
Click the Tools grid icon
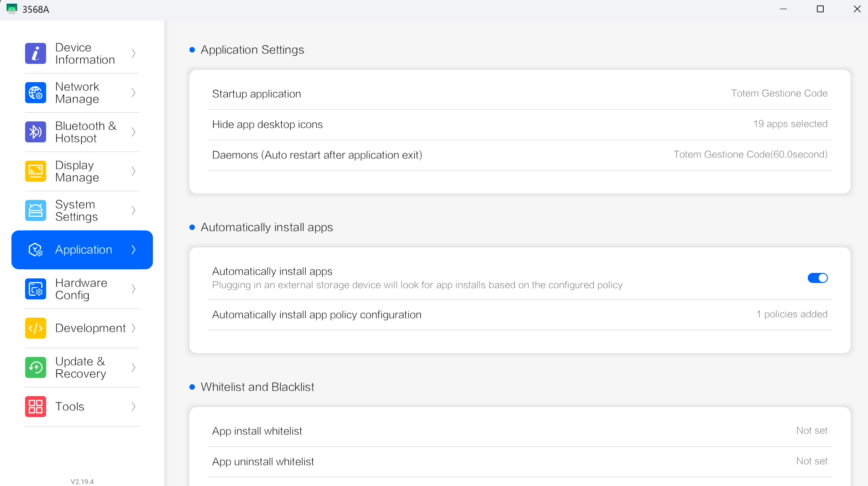[x=35, y=407]
